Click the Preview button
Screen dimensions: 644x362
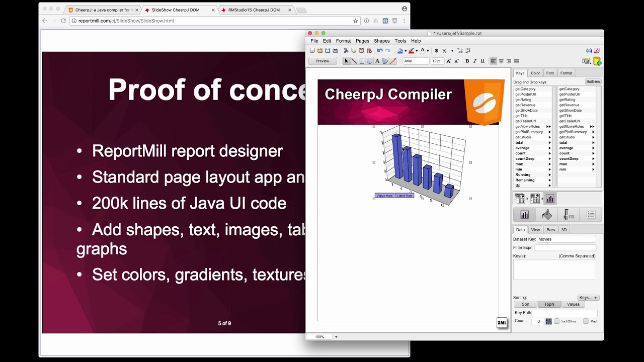tap(323, 61)
